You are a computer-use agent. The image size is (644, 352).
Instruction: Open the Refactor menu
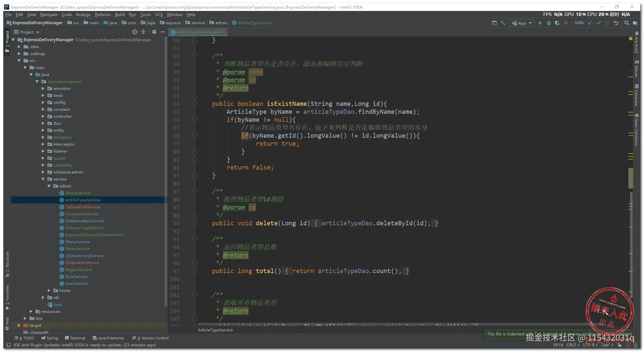[x=103, y=14]
